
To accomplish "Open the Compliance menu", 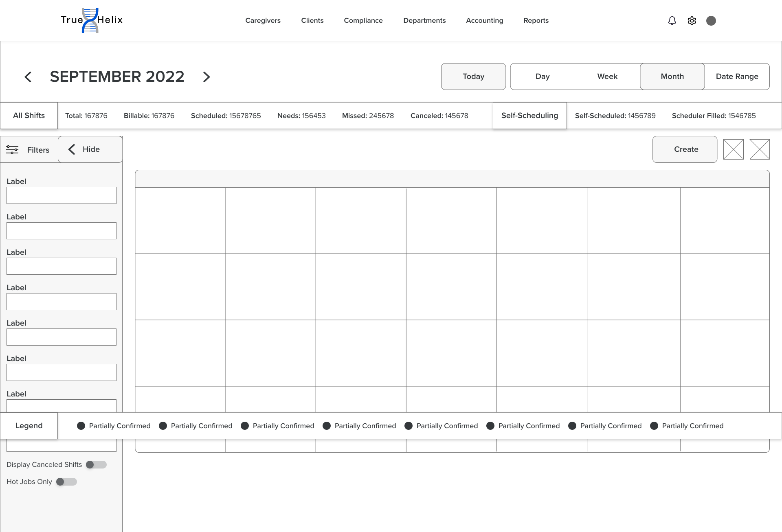I will click(x=363, y=20).
